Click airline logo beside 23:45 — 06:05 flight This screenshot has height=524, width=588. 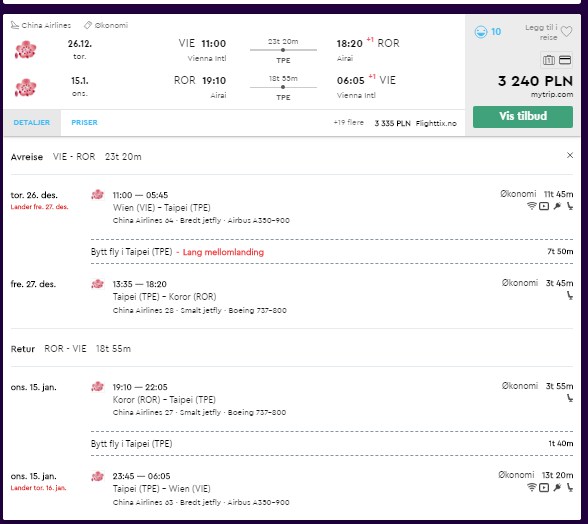98,476
